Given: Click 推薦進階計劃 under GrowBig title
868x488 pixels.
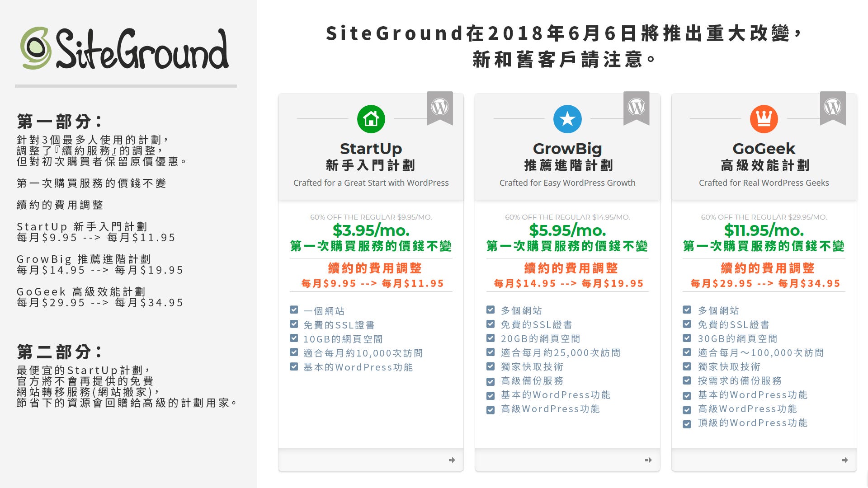Looking at the screenshot, I should tap(569, 166).
